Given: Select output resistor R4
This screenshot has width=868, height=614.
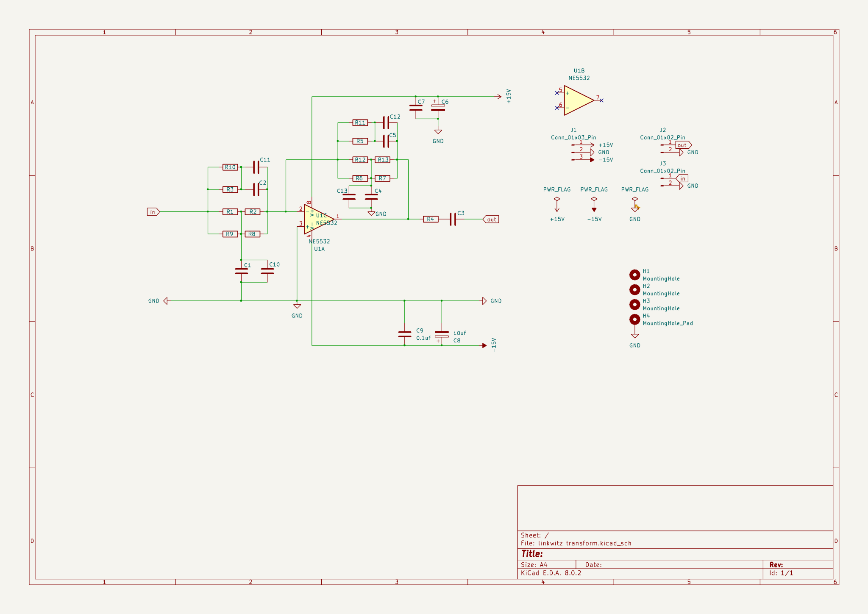Looking at the screenshot, I should (x=431, y=219).
